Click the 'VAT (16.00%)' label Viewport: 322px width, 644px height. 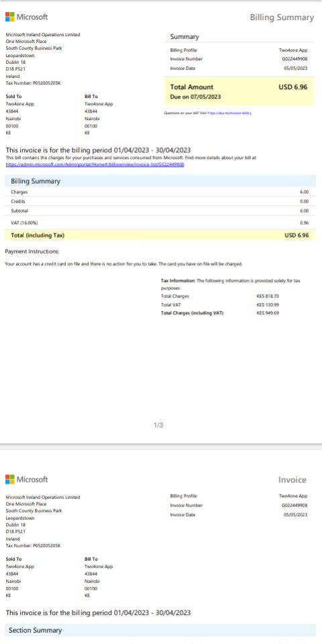click(25, 223)
